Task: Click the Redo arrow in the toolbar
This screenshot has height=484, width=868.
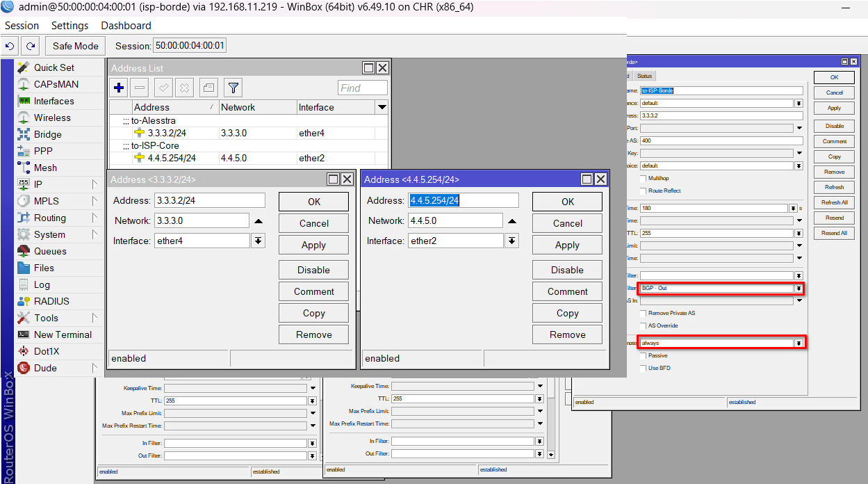Action: tap(30, 46)
